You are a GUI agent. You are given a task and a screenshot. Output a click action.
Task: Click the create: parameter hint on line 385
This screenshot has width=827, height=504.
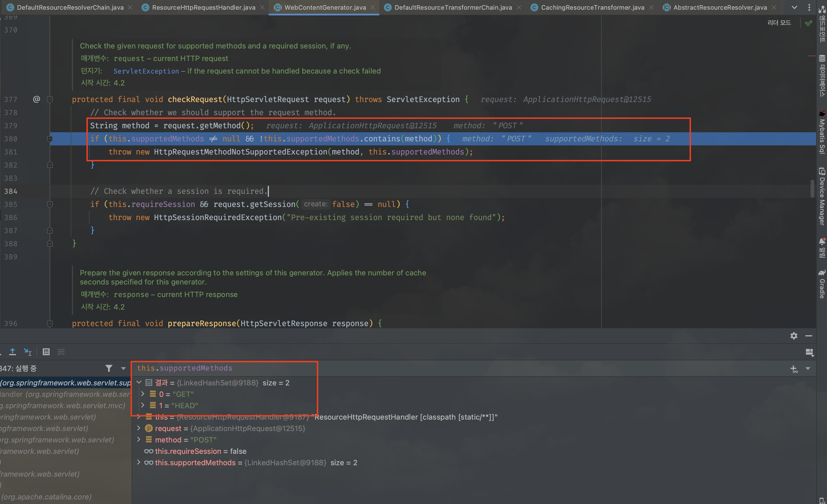[x=315, y=204]
